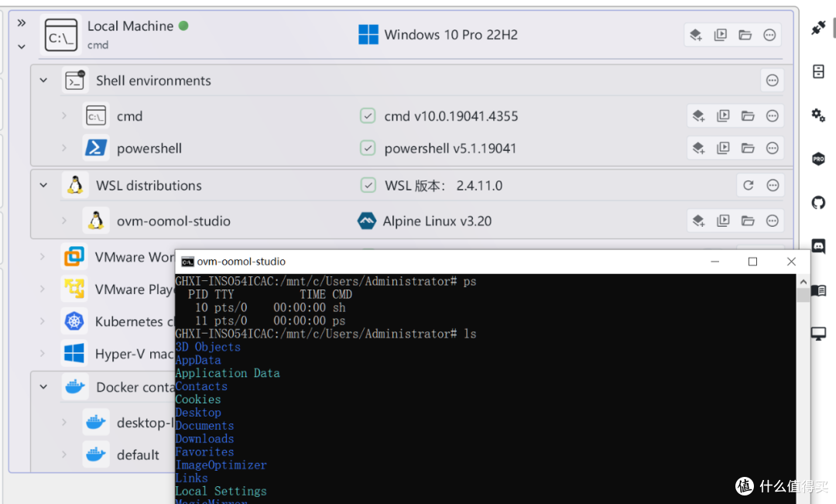Launch terminal play icon for powershell
This screenshot has width=836, height=504.
click(x=723, y=149)
